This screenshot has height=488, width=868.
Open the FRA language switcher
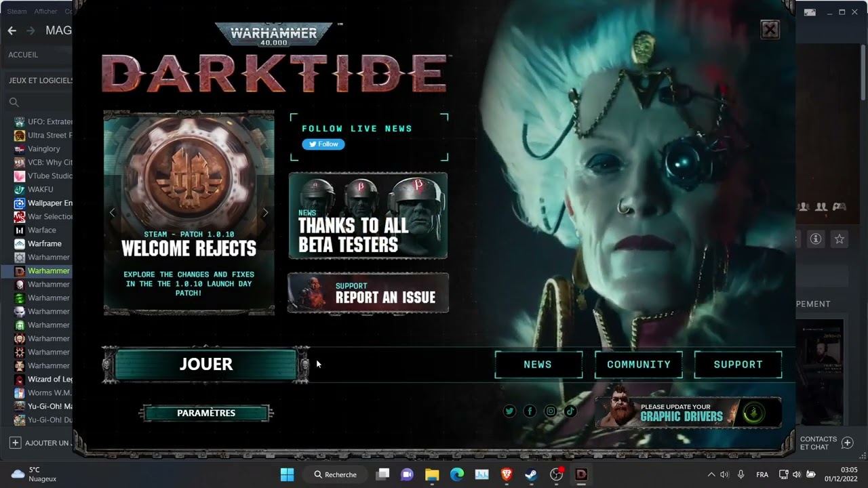pyautogui.click(x=762, y=474)
